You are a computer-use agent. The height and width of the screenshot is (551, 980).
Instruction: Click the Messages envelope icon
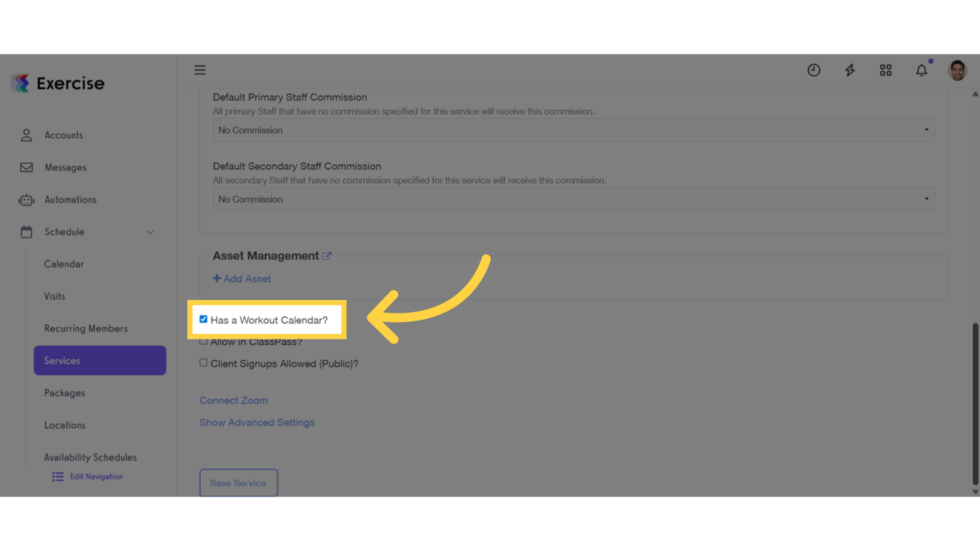pos(27,167)
